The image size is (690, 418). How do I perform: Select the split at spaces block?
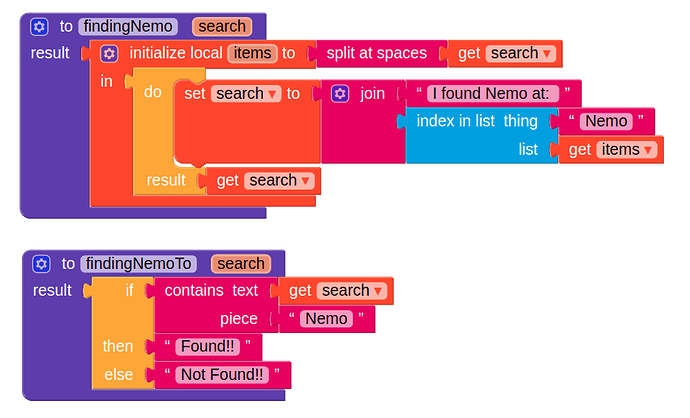click(x=376, y=53)
